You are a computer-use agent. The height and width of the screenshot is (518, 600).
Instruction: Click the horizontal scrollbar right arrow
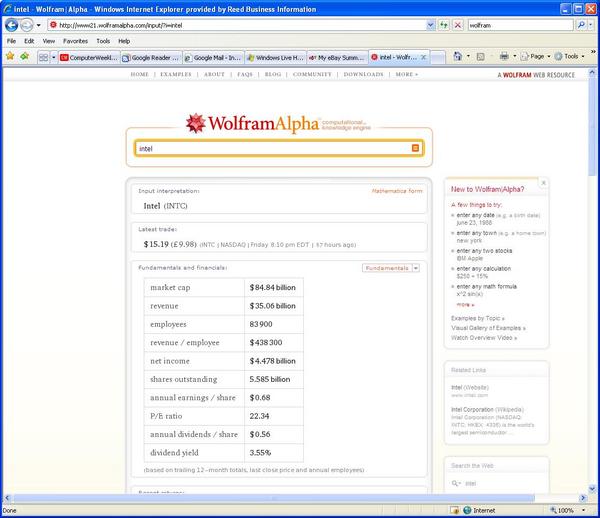pyautogui.click(x=583, y=498)
